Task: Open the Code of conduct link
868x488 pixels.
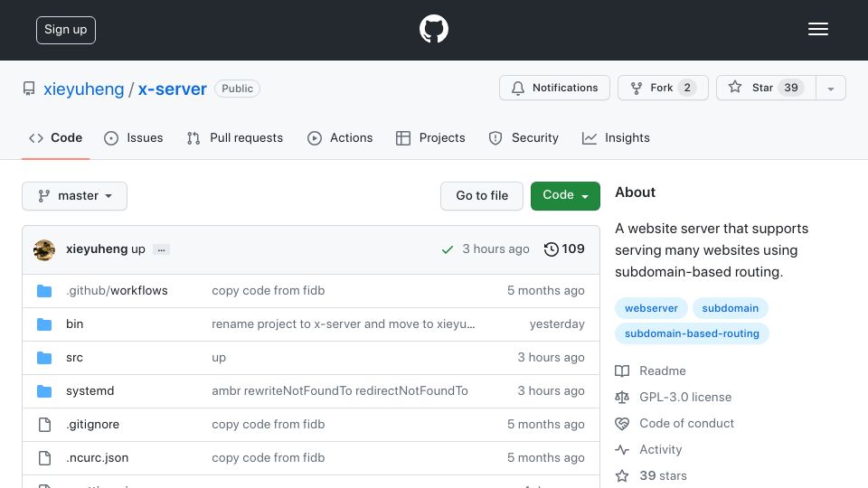Action: 686,423
